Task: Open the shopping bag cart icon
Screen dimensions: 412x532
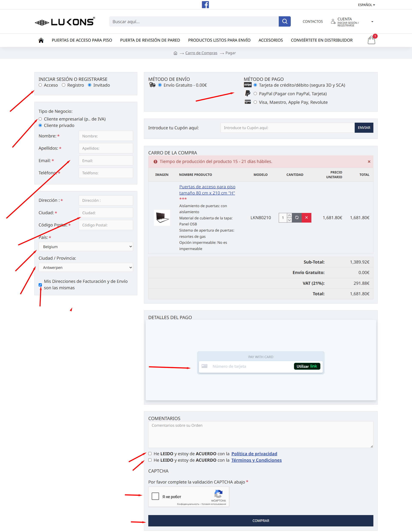Action: pos(371,40)
